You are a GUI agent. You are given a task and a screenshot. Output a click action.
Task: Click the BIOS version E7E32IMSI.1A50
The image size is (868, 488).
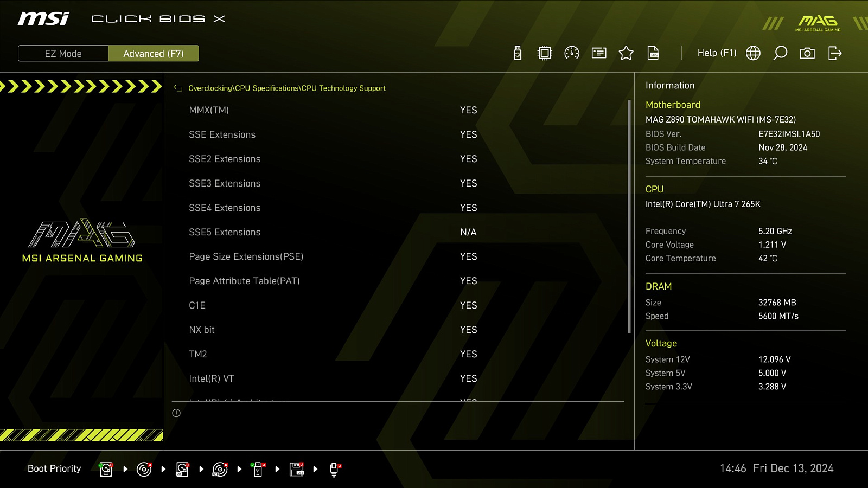(x=789, y=134)
